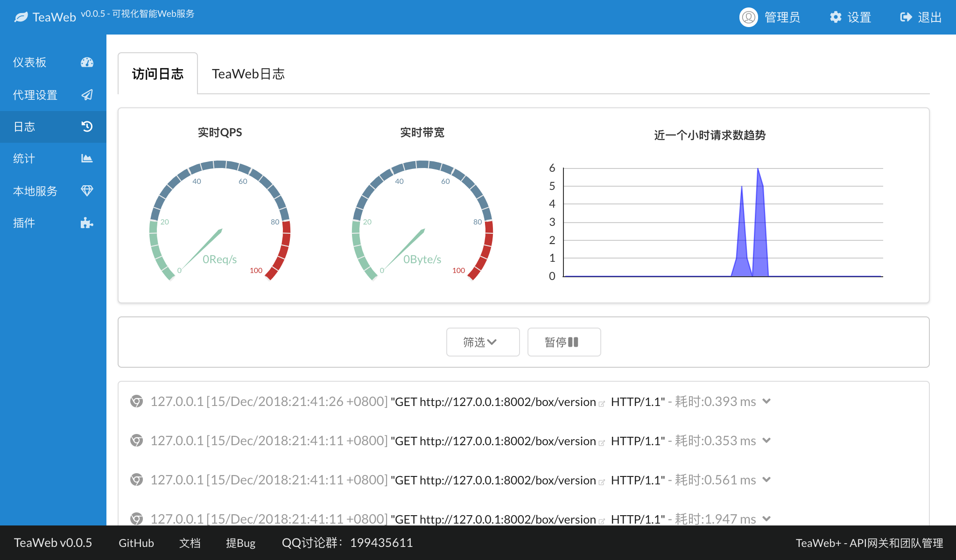
Task: Open 设置 from the top bar
Action: 851,17
